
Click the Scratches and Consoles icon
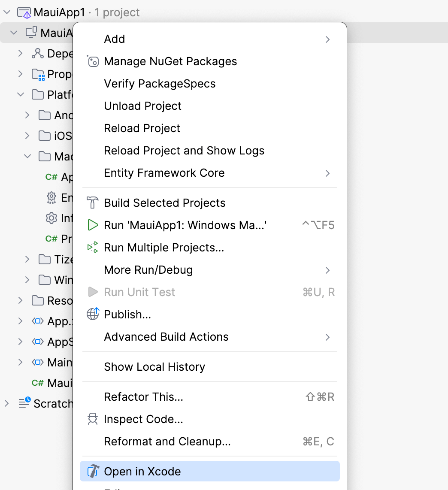click(x=24, y=403)
